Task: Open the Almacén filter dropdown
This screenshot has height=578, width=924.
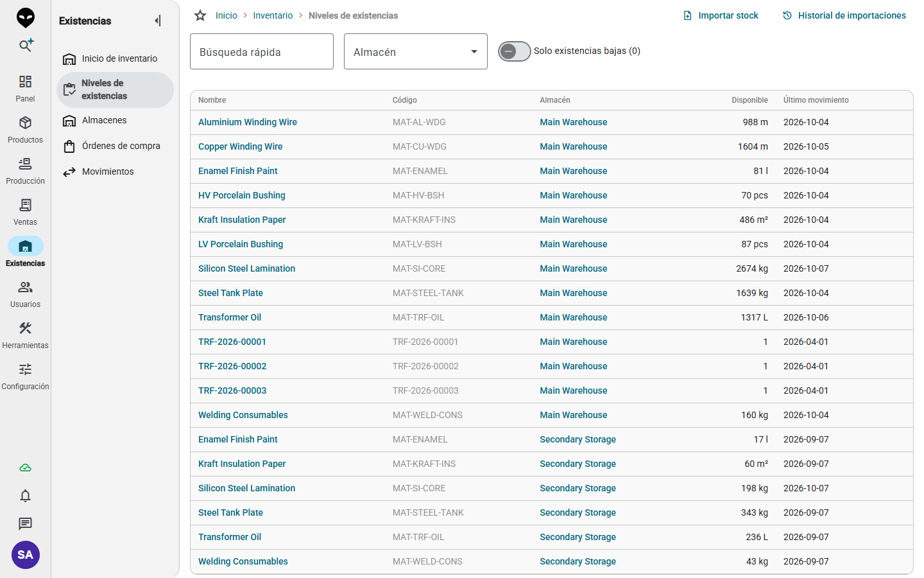Action: pos(416,51)
